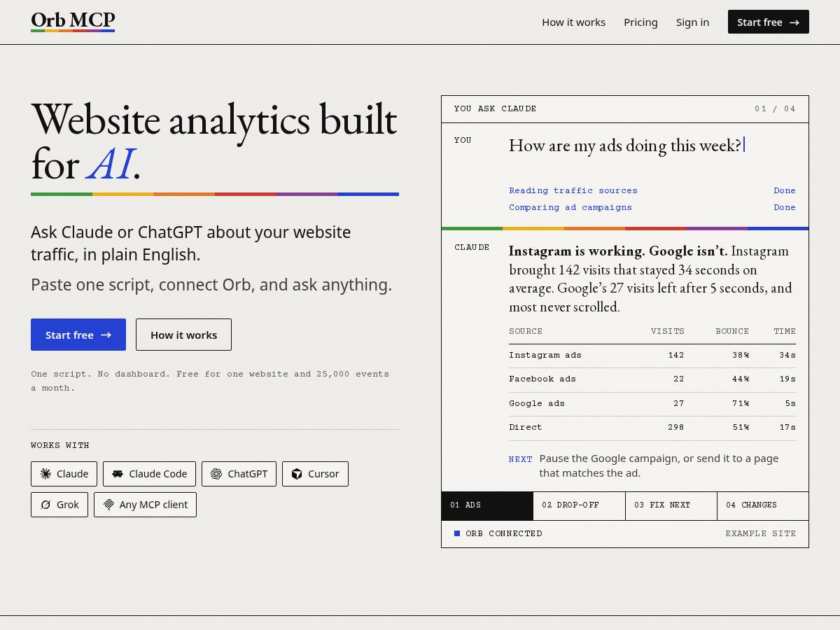Screen dimensions: 840x630
Task: Click the blue NEXT label
Action: (x=521, y=459)
